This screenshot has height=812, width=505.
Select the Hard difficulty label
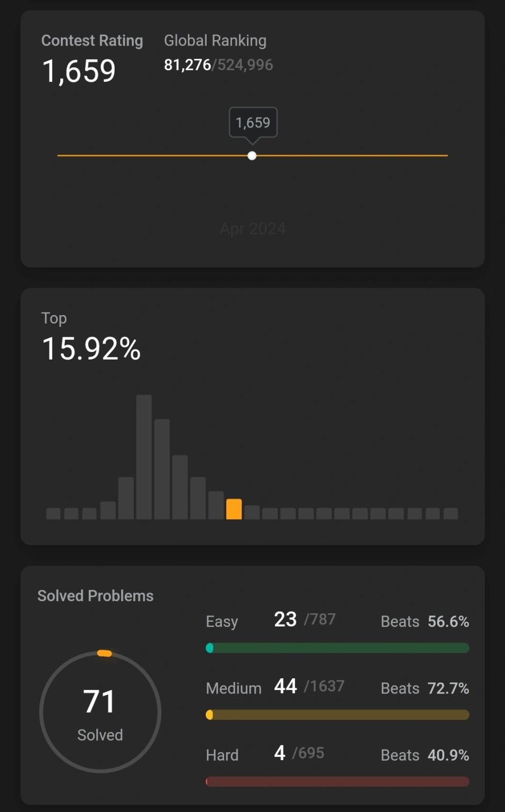tap(222, 755)
